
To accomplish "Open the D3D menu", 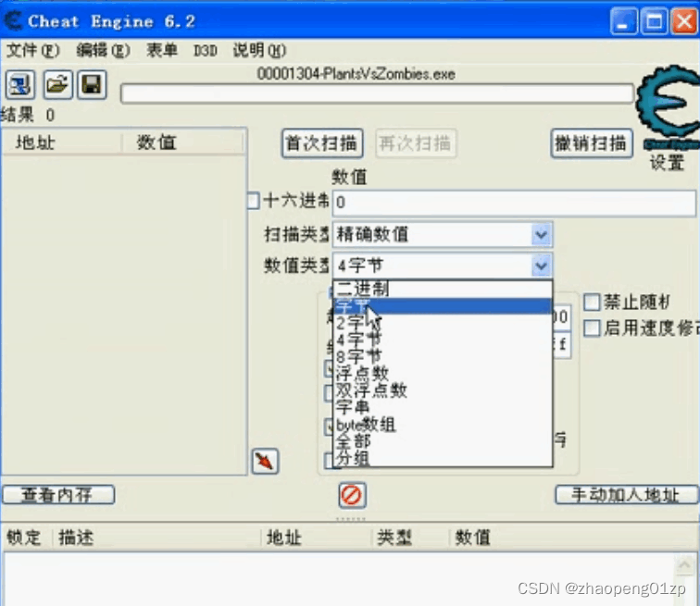I will [x=205, y=50].
